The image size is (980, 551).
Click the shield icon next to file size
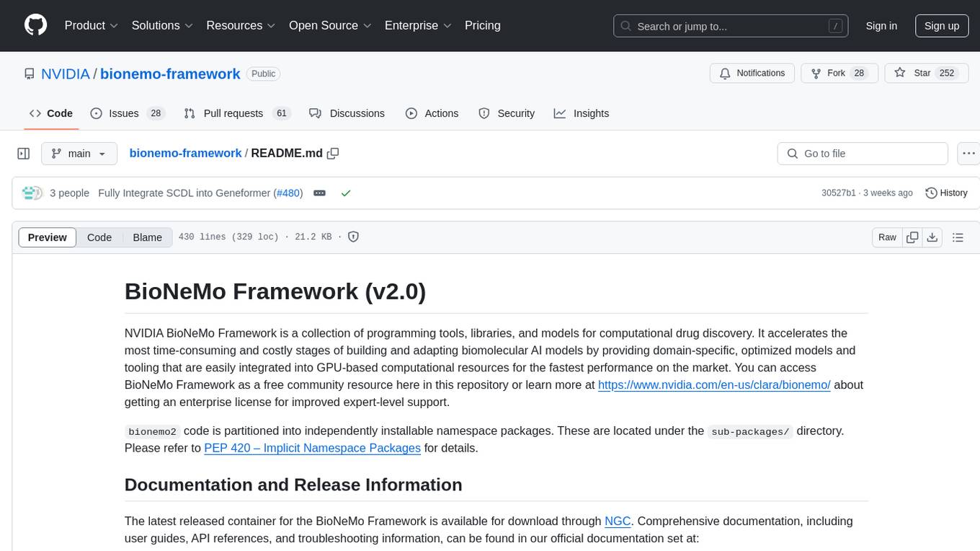click(354, 237)
